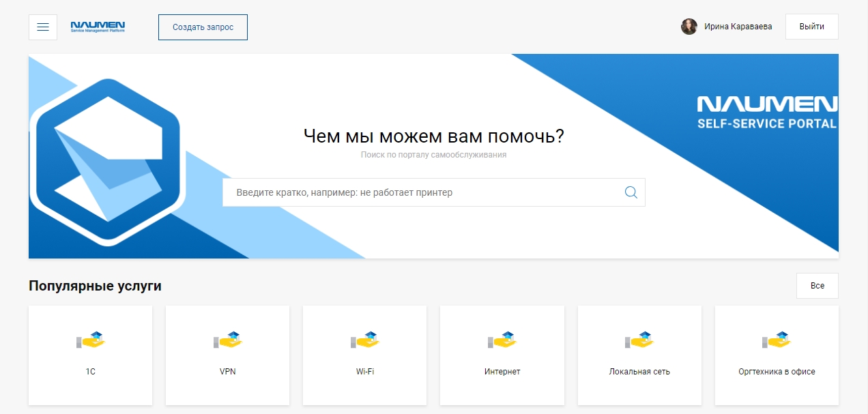Click the Naumen Service Management Platform logo
This screenshot has height=414, width=868.
98,27
